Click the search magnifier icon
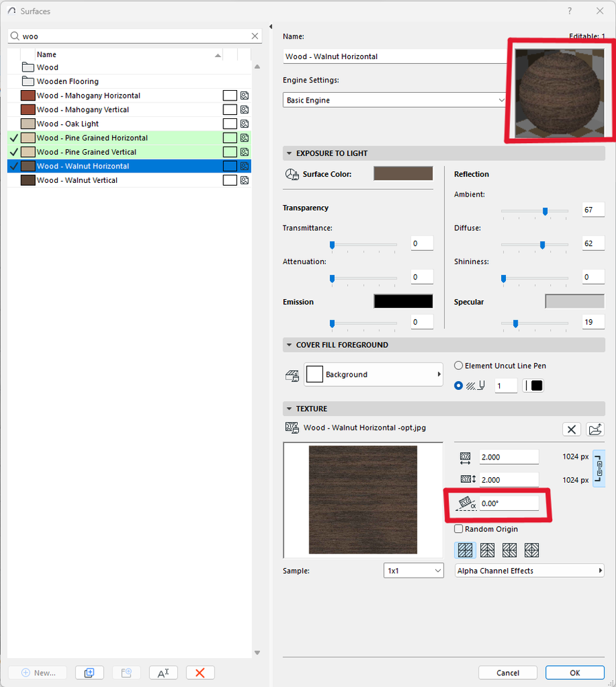 (15, 36)
